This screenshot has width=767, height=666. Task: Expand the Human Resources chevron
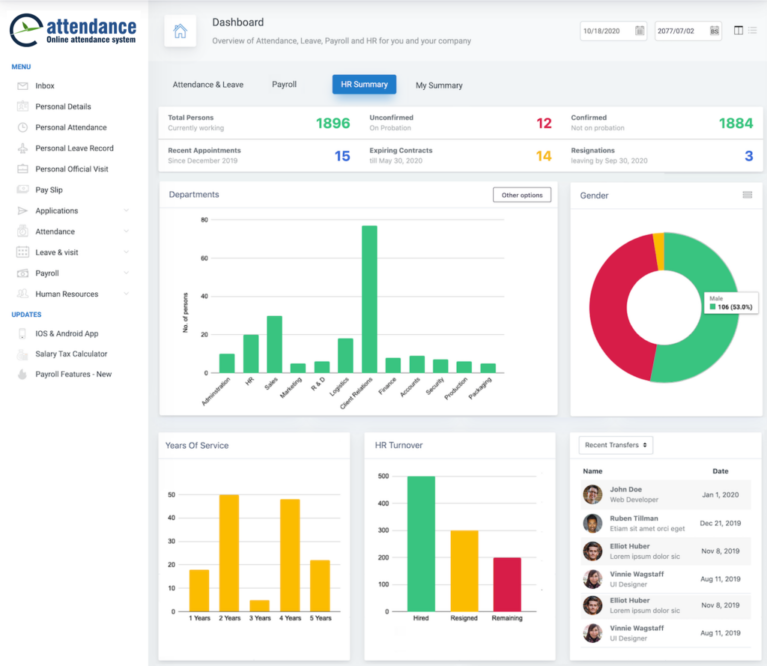click(126, 294)
